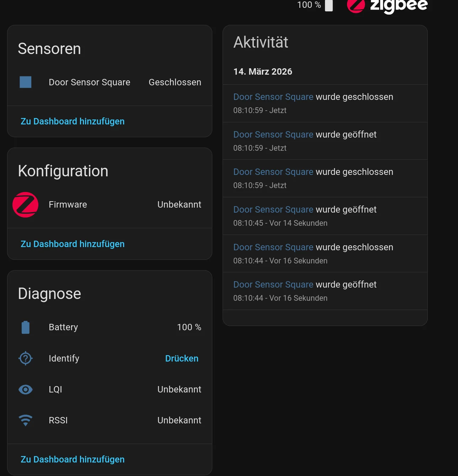Click the Door Sensor Square blue square icon
Screen dimensions: 458x476
[26, 82]
